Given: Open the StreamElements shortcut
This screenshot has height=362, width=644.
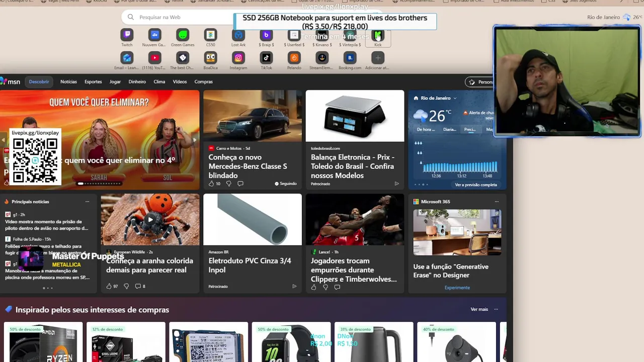Looking at the screenshot, I should click(322, 58).
